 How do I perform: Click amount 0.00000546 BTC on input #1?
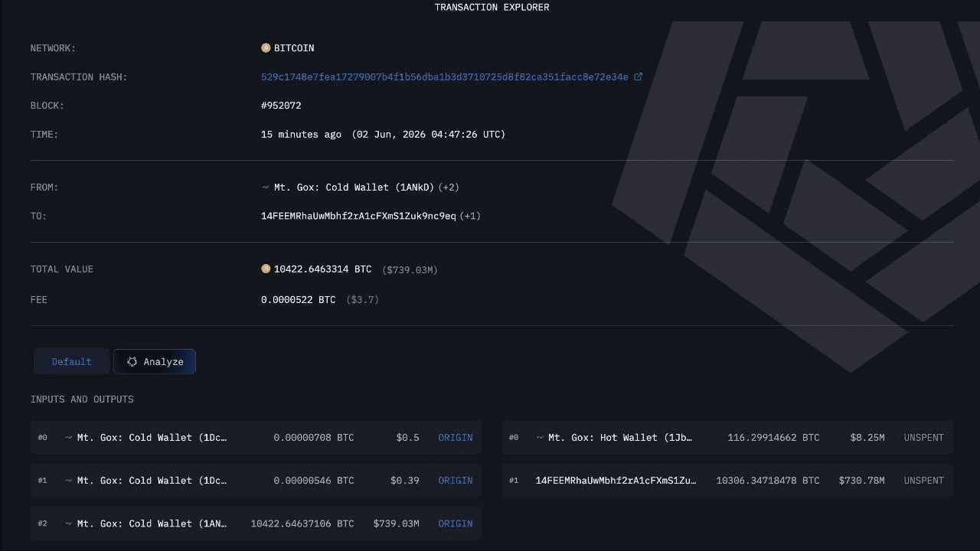314,481
